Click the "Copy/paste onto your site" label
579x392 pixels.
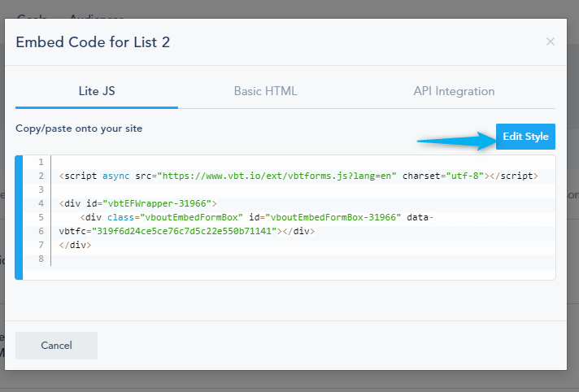79,128
